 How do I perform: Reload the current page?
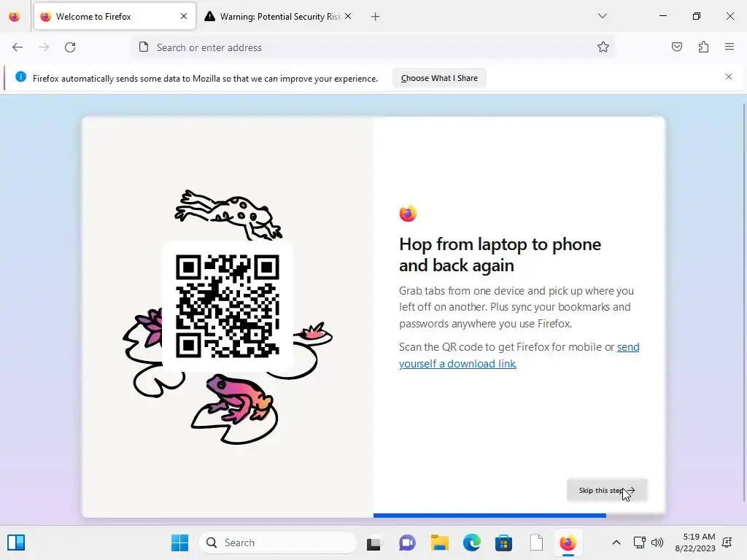click(70, 47)
